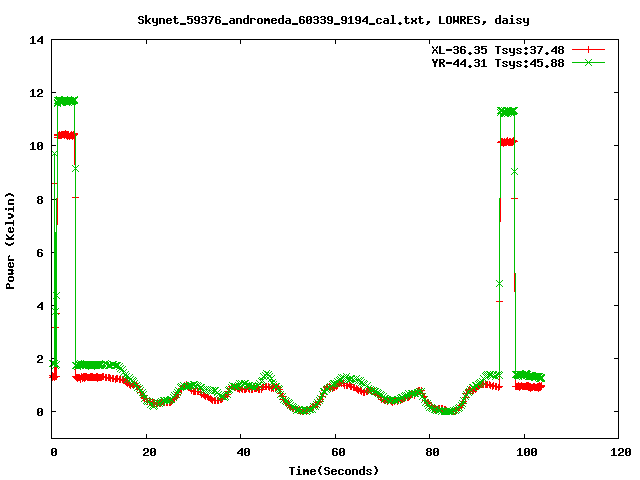Click the x-axis tick label 80
This screenshot has width=640, height=480.
[432, 452]
